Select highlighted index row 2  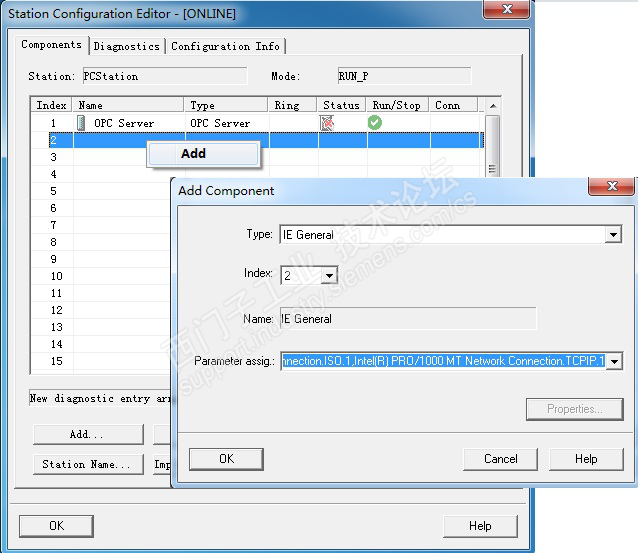266,140
